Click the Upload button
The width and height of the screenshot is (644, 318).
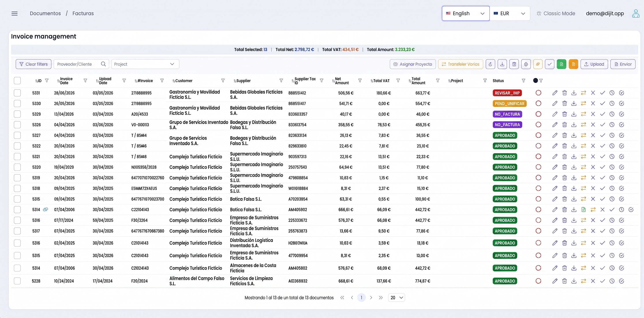(594, 64)
